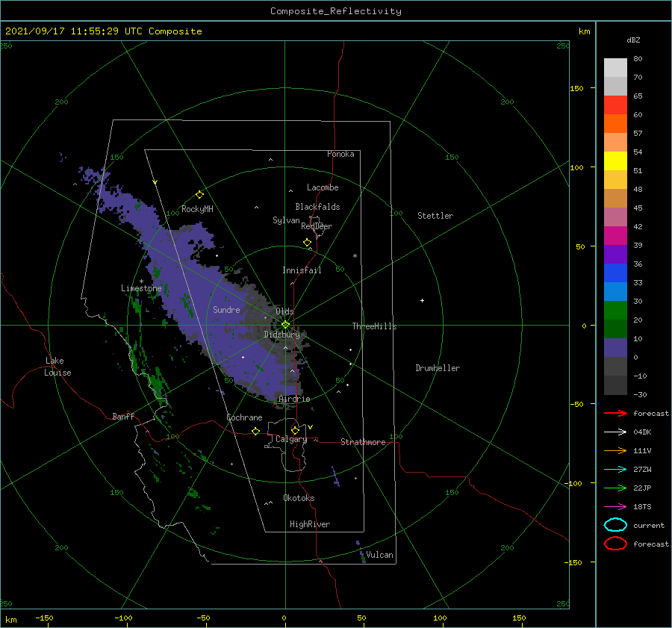This screenshot has height=628, width=672.
Task: Click the red 65-60 dBZ swatch
Action: tap(615, 105)
